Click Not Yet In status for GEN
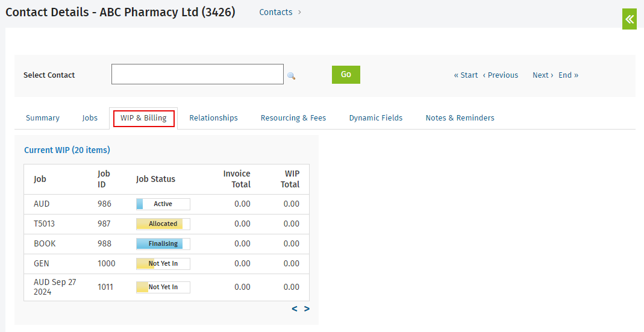Image resolution: width=644 pixels, height=332 pixels. [x=163, y=263]
